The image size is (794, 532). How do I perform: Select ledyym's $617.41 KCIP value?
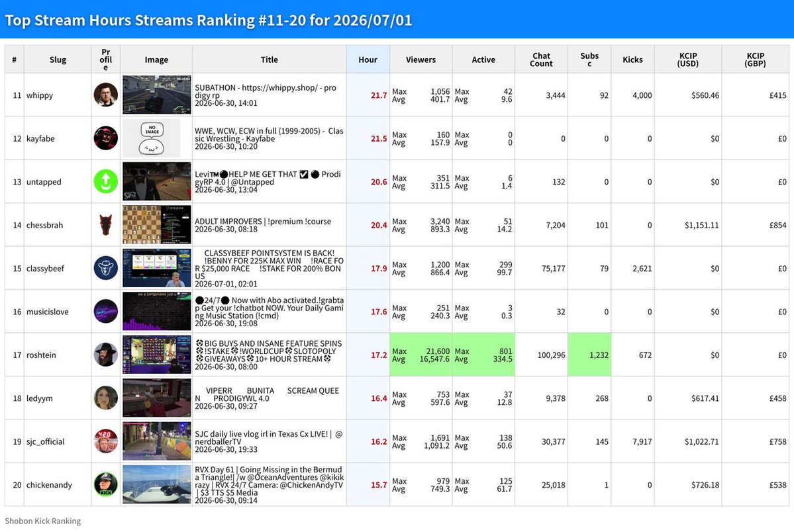[x=705, y=398]
